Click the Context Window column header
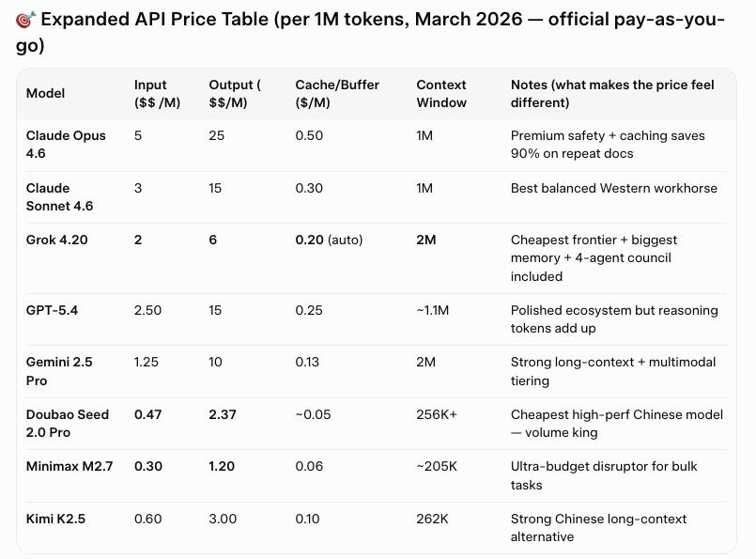Viewport: 756px width, 559px height. pyautogui.click(x=441, y=94)
